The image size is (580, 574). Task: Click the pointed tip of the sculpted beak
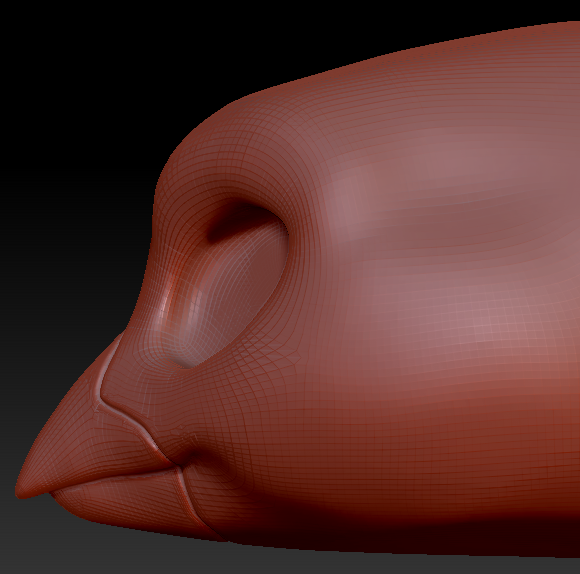[x=23, y=489]
